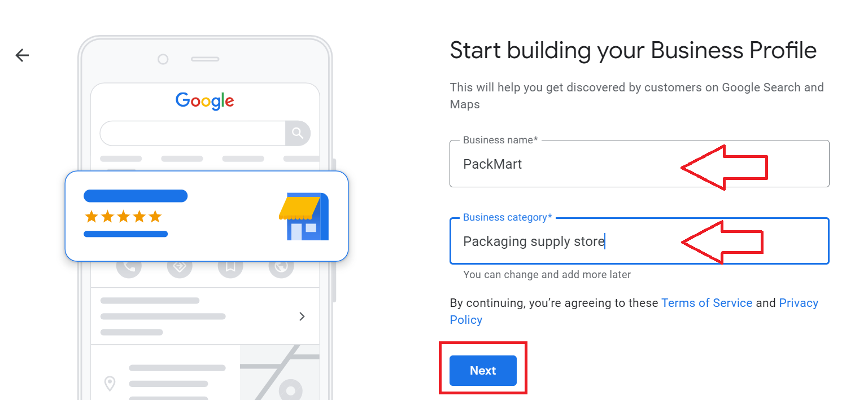Click the location pin icon
Screen dimensions: 868x400
110,384
